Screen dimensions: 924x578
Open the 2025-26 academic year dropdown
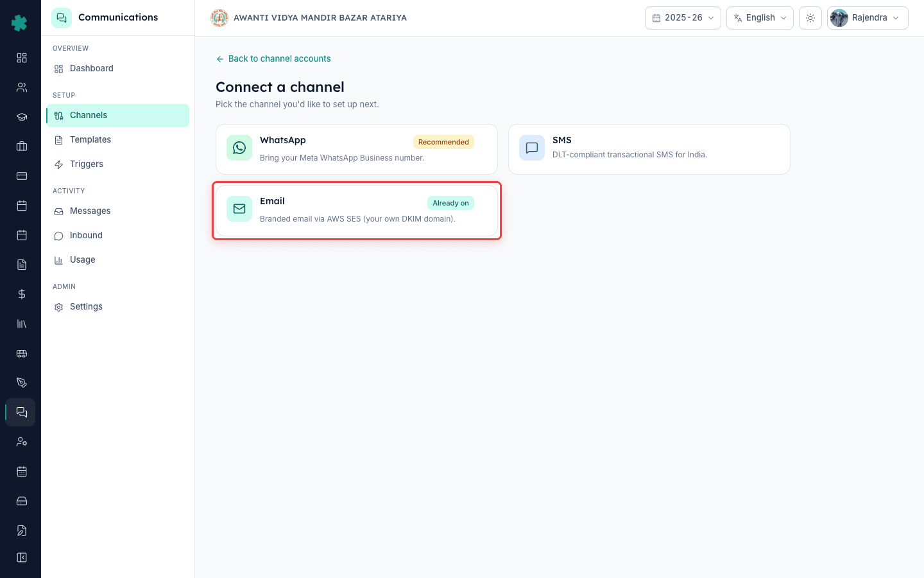tap(683, 18)
